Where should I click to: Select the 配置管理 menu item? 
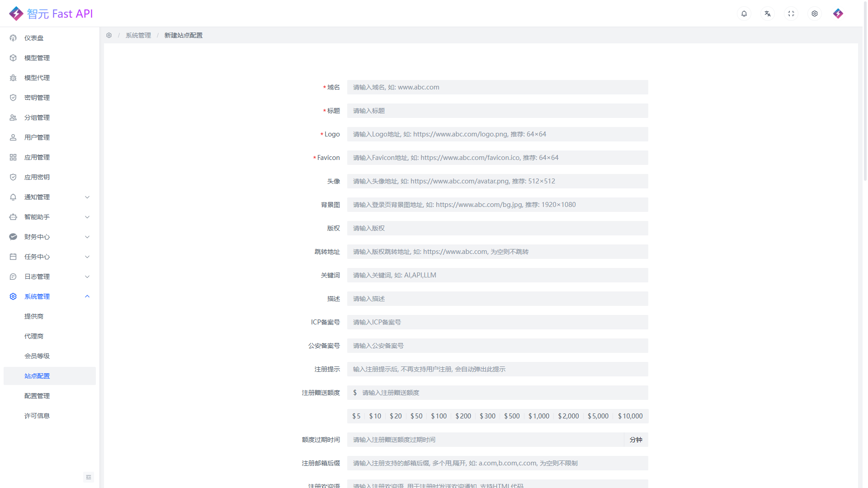coord(37,396)
